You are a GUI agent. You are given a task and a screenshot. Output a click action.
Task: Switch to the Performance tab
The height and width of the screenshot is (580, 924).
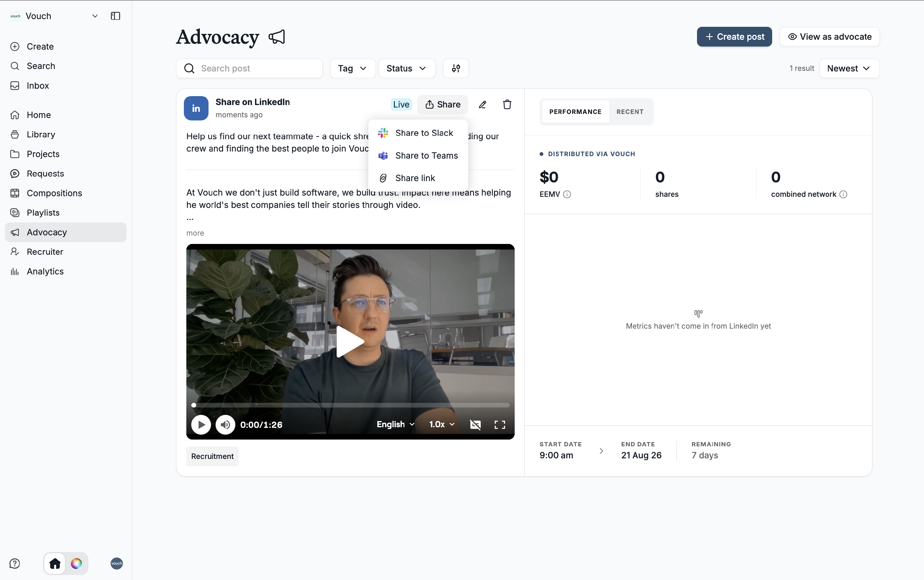pyautogui.click(x=575, y=112)
